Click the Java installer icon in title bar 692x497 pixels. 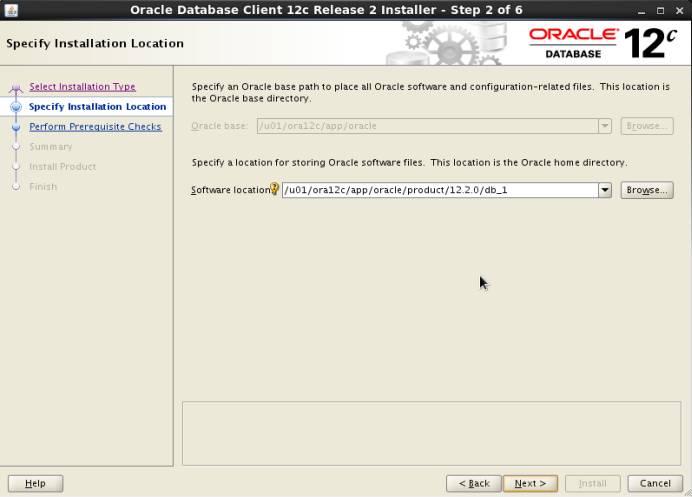click(11, 10)
